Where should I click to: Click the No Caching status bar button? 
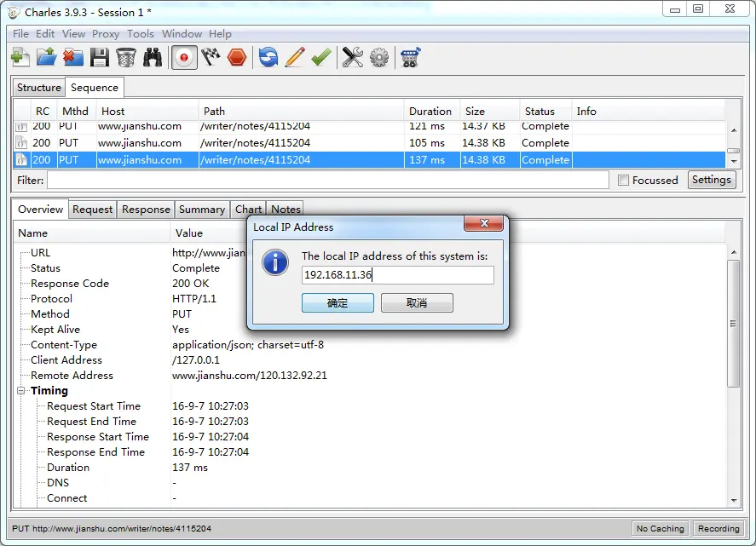tap(660, 529)
